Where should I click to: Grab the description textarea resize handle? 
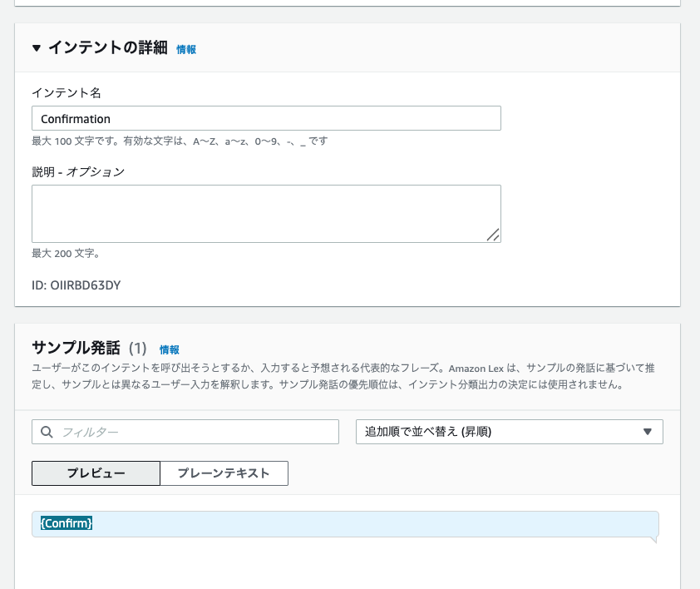[493, 235]
